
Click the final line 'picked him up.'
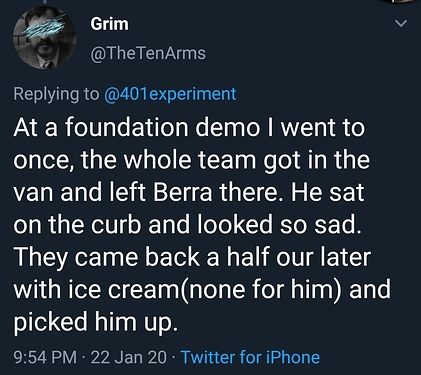[x=94, y=321]
